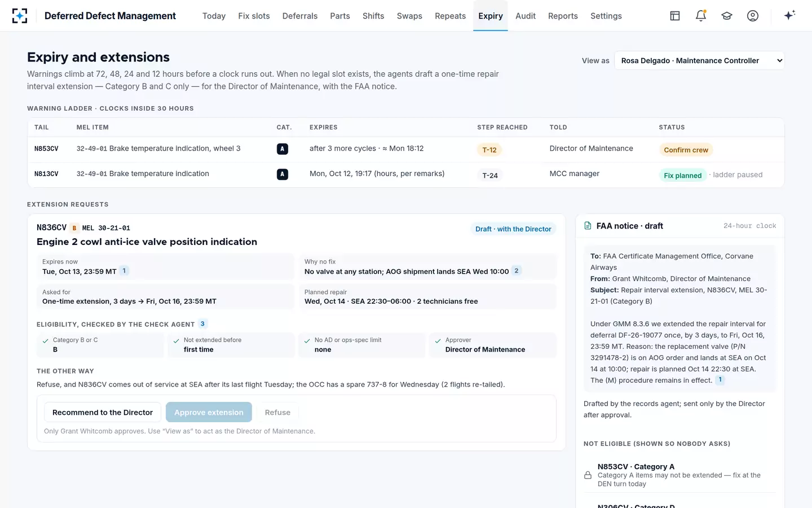Viewport: 812px width, 508px height.
Task: Click the T-24 step badge
Action: (490, 175)
